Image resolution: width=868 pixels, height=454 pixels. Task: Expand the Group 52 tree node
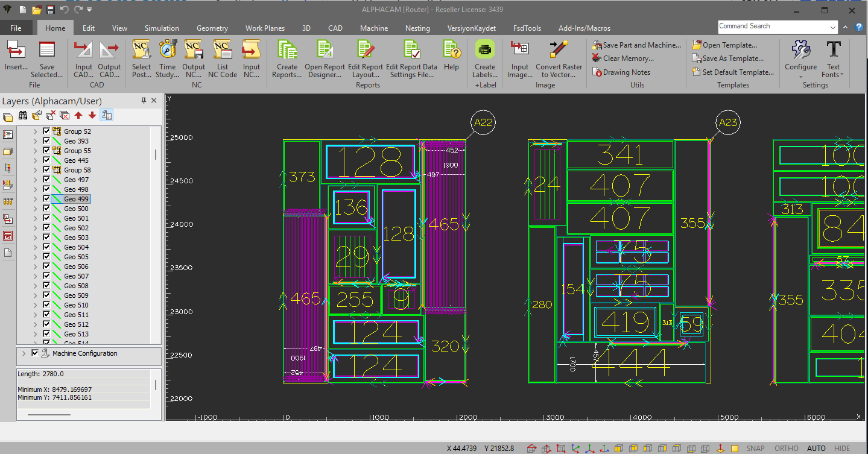(x=35, y=131)
